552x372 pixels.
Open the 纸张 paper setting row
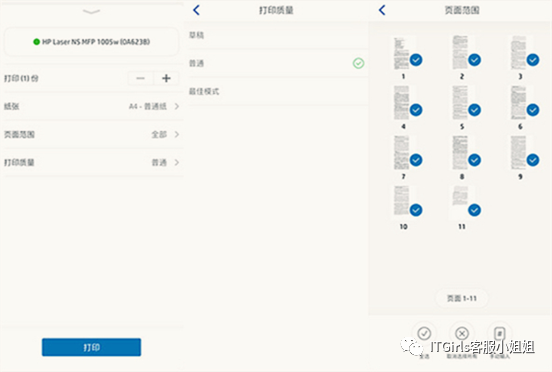click(92, 106)
